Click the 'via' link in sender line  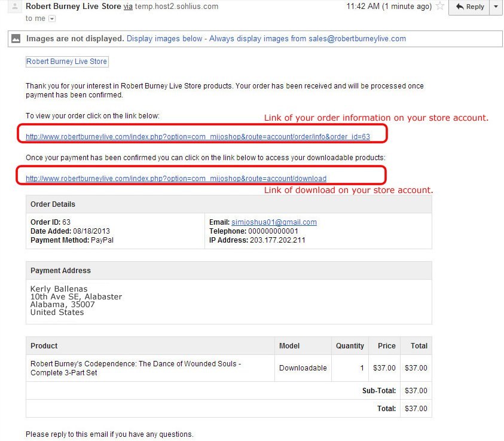point(128,7)
